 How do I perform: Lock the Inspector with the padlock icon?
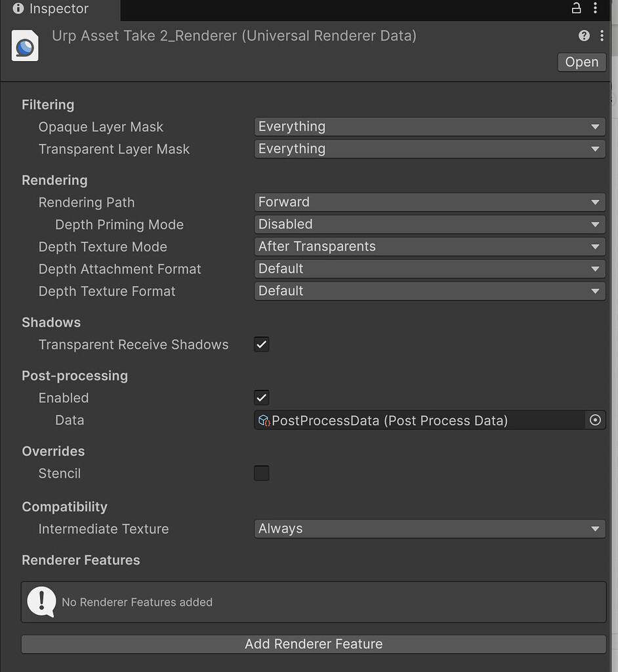click(x=576, y=9)
